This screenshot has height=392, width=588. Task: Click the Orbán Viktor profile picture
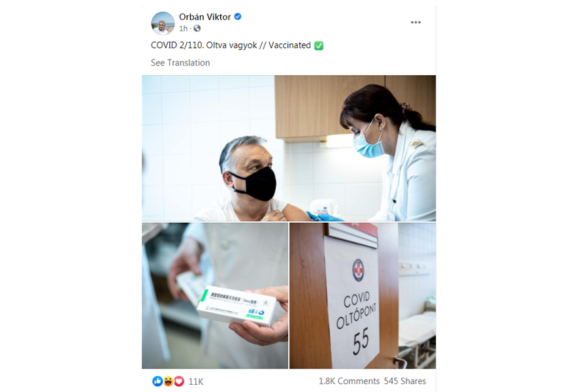pyautogui.click(x=163, y=24)
